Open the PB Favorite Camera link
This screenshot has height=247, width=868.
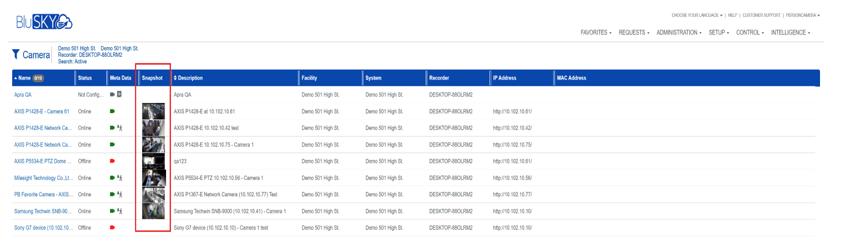pyautogui.click(x=44, y=195)
